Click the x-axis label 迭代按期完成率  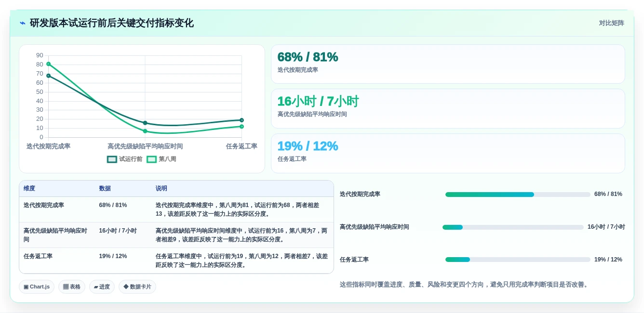tap(48, 146)
